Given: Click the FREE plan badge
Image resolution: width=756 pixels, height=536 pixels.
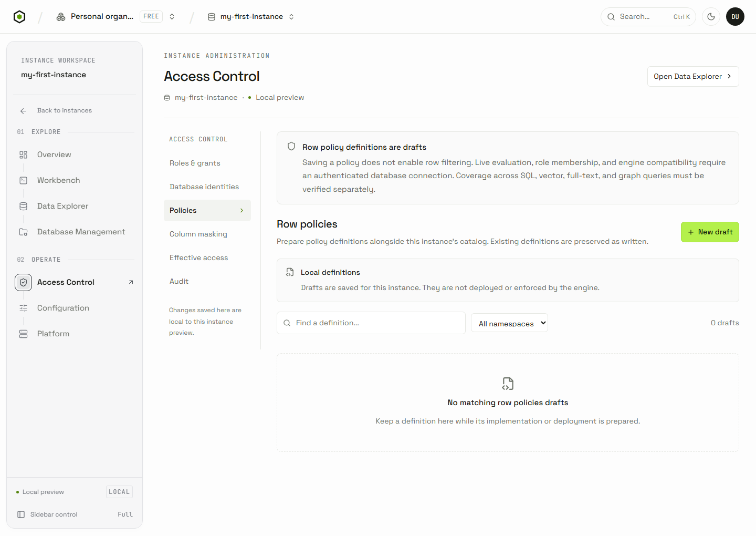Looking at the screenshot, I should 151,16.
